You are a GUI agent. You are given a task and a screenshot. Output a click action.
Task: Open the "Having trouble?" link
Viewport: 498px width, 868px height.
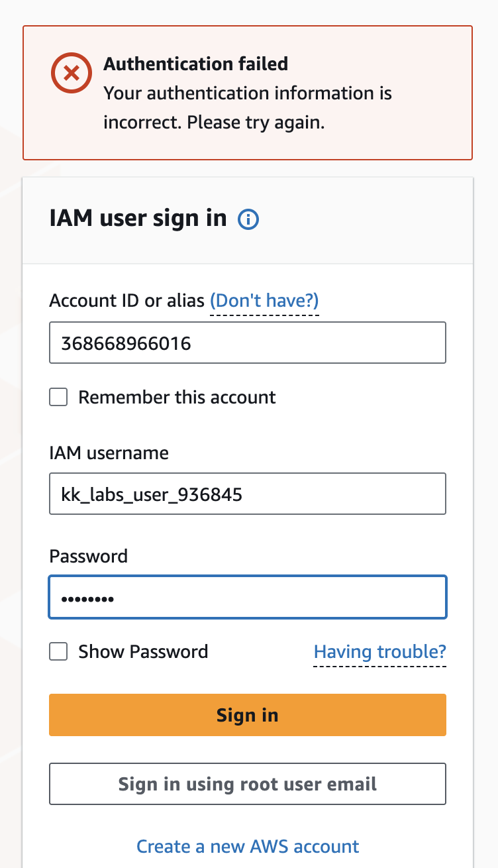[x=379, y=652]
